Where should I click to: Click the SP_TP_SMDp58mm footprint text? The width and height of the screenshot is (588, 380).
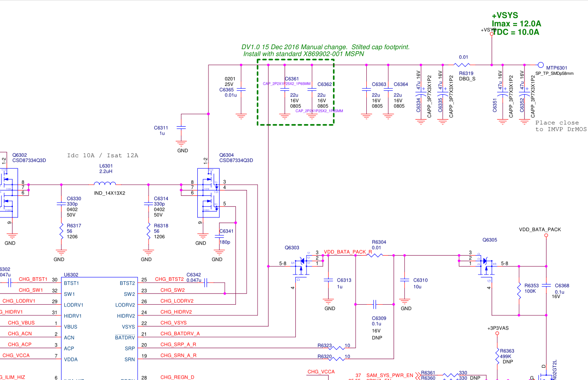(x=554, y=74)
